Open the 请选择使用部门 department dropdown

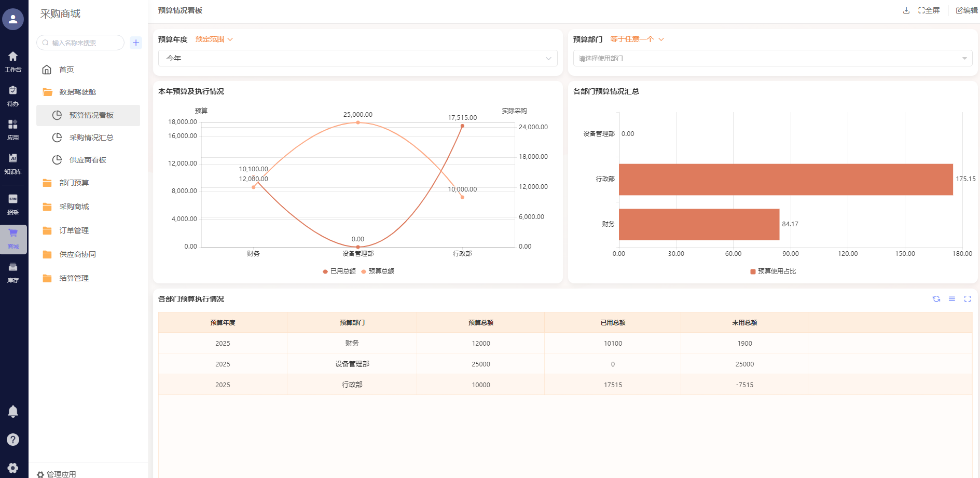click(x=772, y=58)
